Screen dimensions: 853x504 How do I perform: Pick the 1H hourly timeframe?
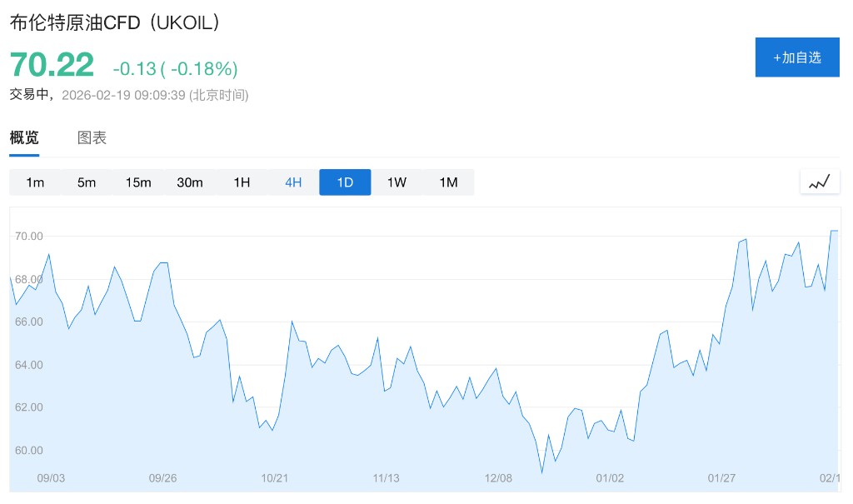point(242,182)
